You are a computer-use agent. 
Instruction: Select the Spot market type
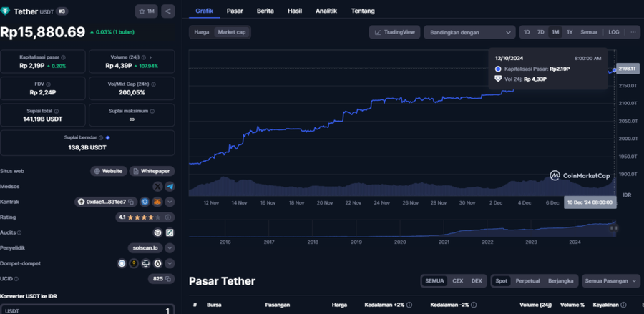[x=501, y=281]
